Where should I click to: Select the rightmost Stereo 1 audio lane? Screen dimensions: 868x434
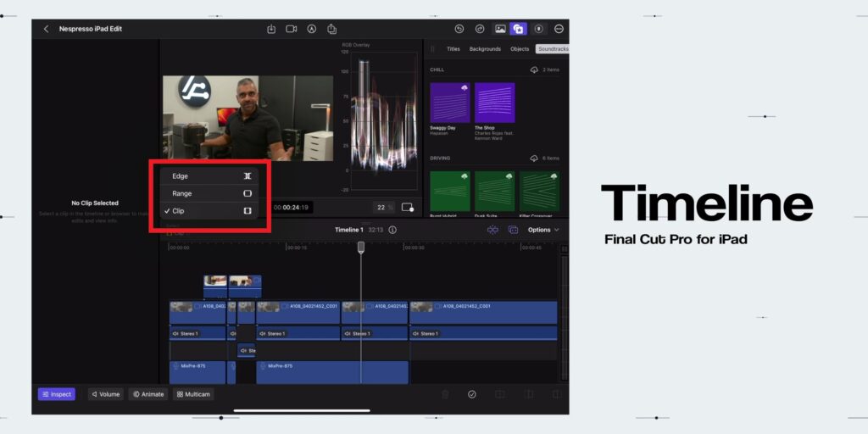coord(483,333)
